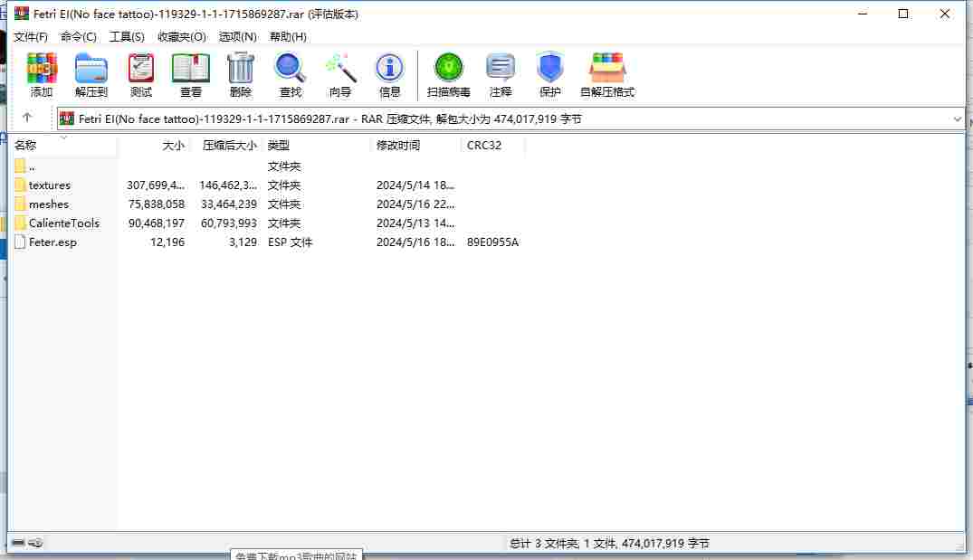
Task: Close the WinRAR window
Action: [x=944, y=14]
